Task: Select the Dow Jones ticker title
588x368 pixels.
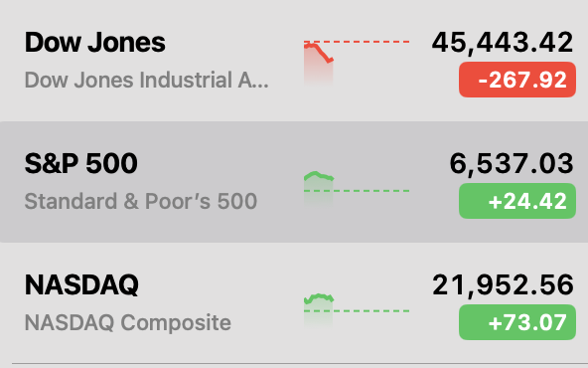Action: (95, 42)
